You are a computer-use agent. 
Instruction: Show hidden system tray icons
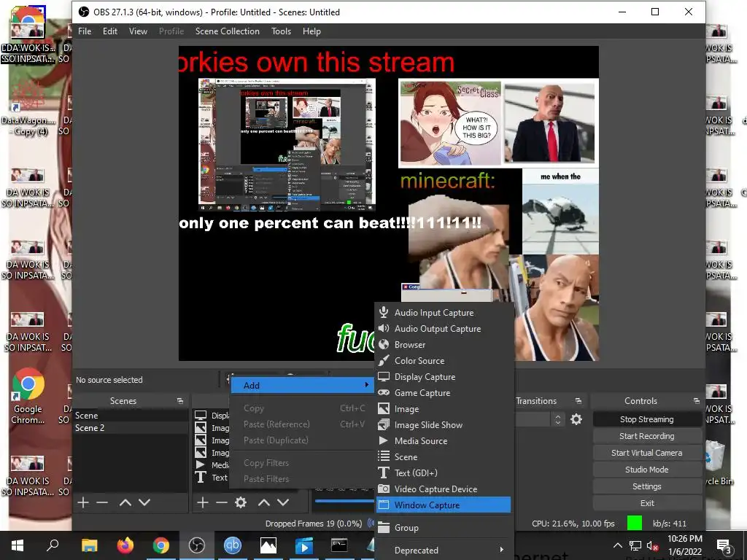click(617, 545)
